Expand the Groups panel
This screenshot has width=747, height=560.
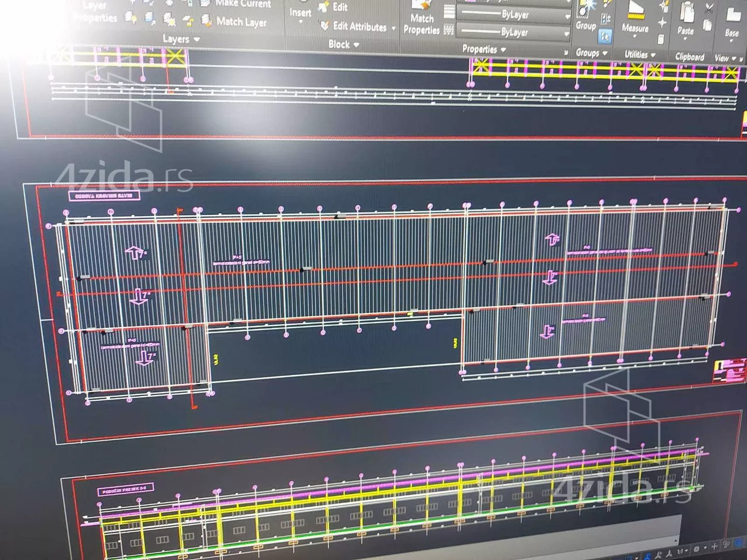pos(591,53)
